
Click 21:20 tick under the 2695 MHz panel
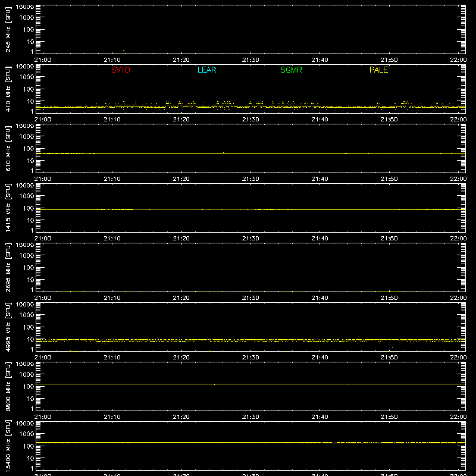181,298
